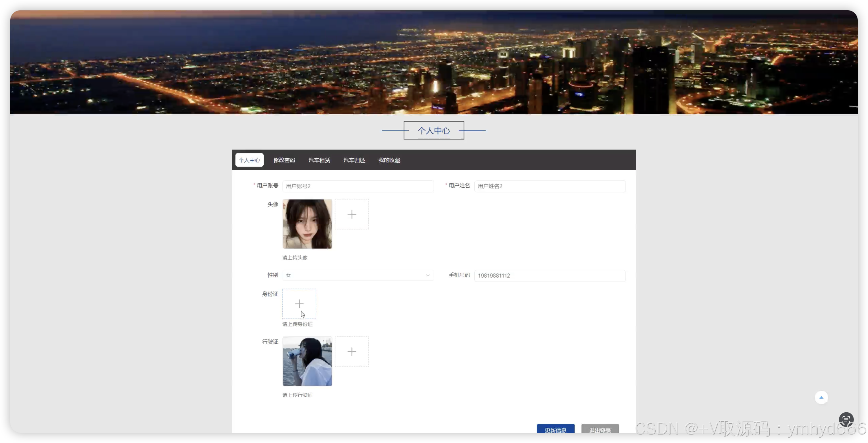Select the 我的收藏 tab
This screenshot has height=443, width=868.
click(x=389, y=160)
